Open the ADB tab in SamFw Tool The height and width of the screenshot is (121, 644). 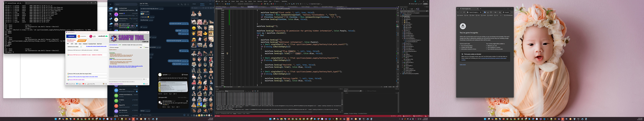[x=76, y=44]
